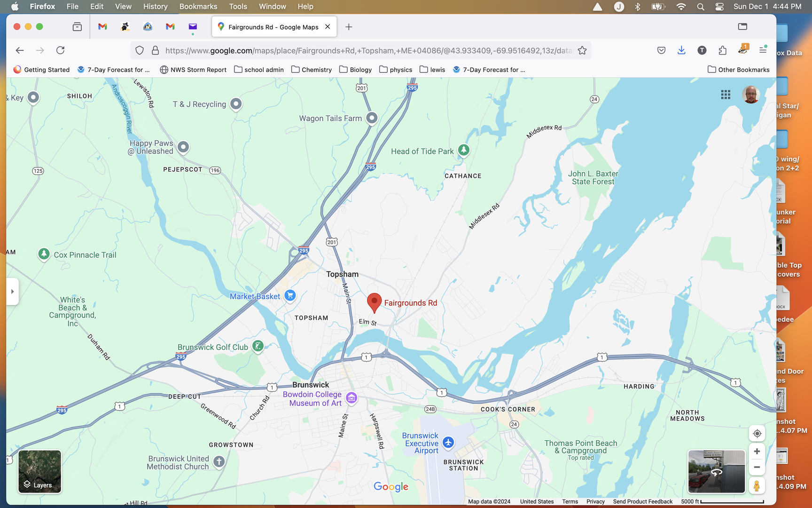
Task: Close the Fairgrounds Rd Google Maps tab
Action: pyautogui.click(x=328, y=27)
